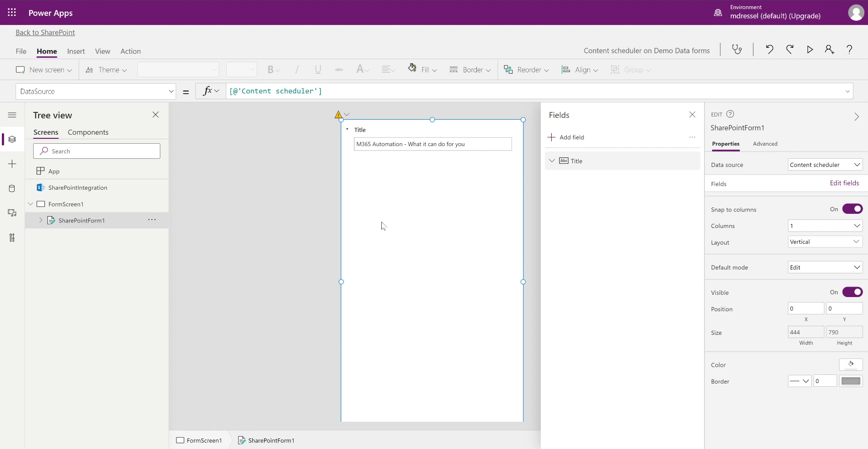This screenshot has width=868, height=449.
Task: Preview the app with play button
Action: [x=810, y=50]
